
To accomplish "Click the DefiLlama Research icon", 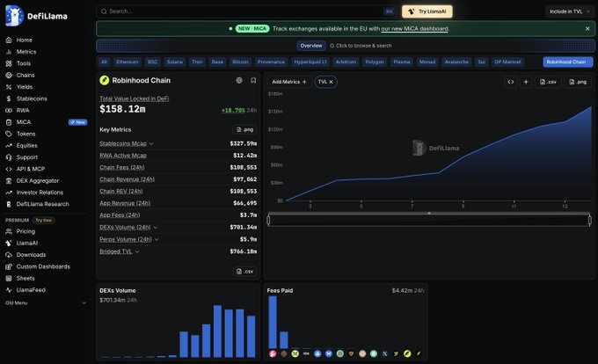I will pos(9,204).
